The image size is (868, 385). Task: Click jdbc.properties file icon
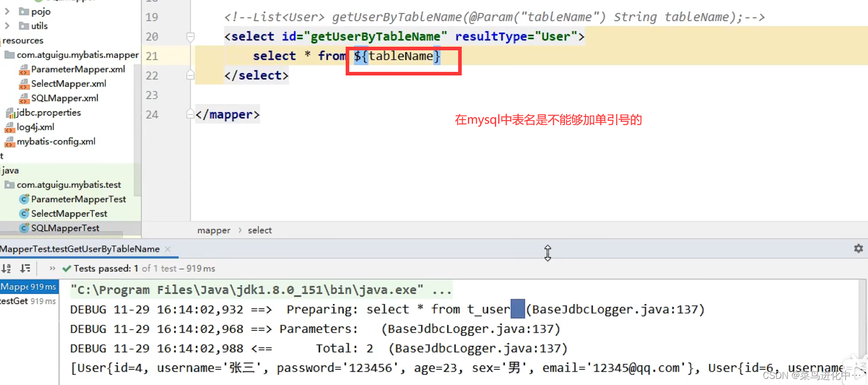point(10,112)
